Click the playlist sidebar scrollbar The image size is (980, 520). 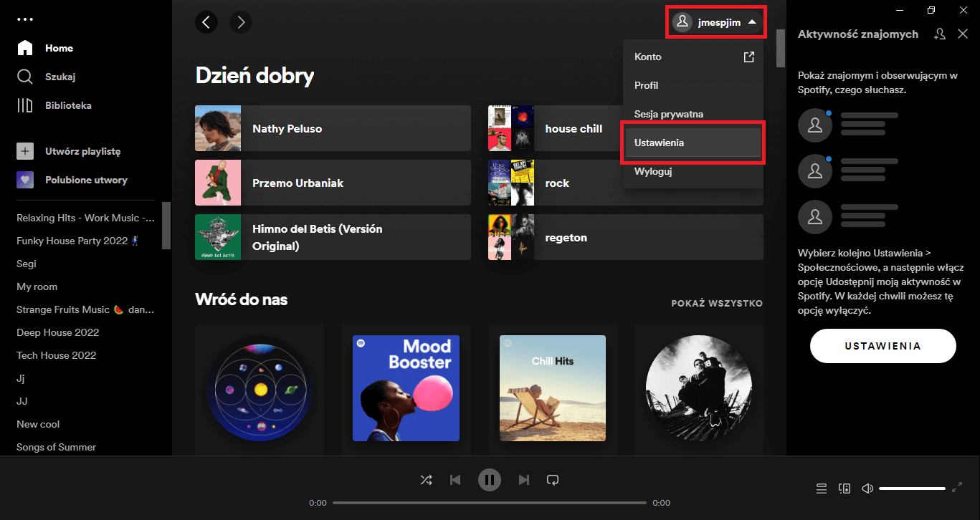166,225
